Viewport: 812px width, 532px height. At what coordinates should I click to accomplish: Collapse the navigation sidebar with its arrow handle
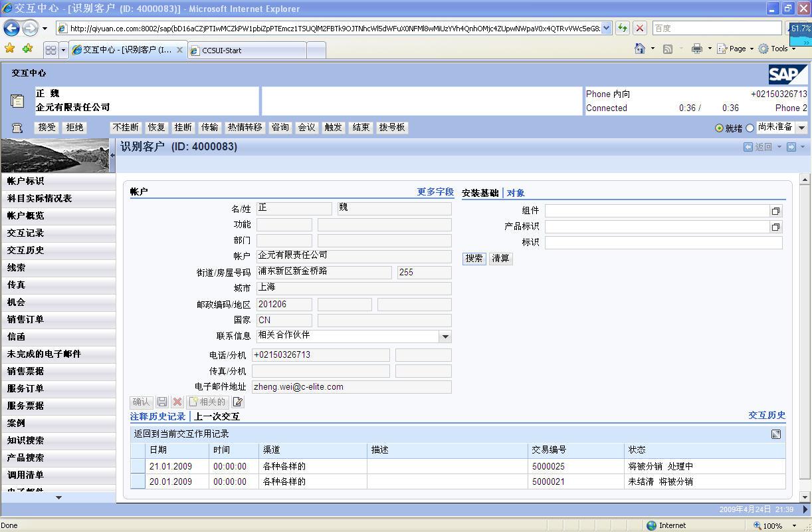click(112, 156)
